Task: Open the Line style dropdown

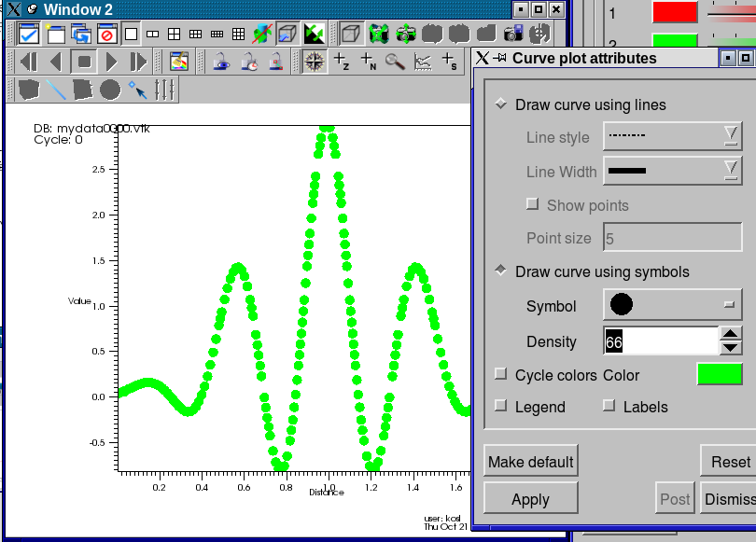Action: coord(672,137)
